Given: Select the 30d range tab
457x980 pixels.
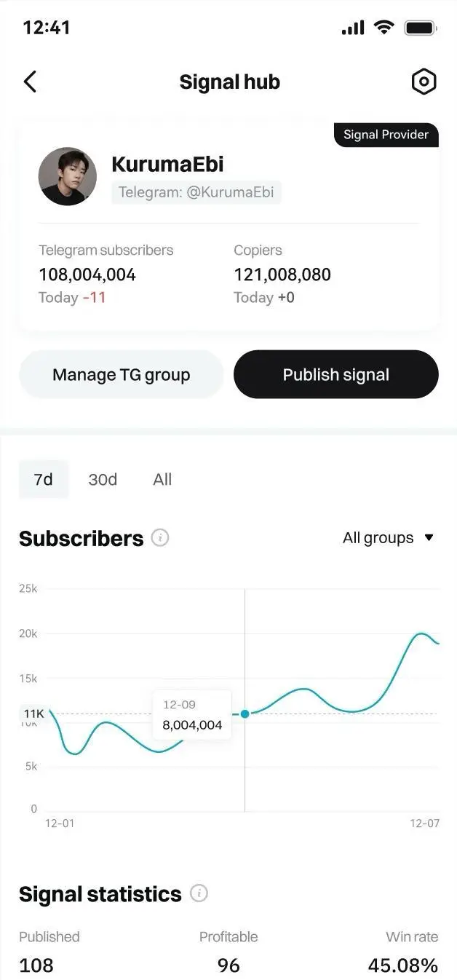Looking at the screenshot, I should [x=103, y=479].
